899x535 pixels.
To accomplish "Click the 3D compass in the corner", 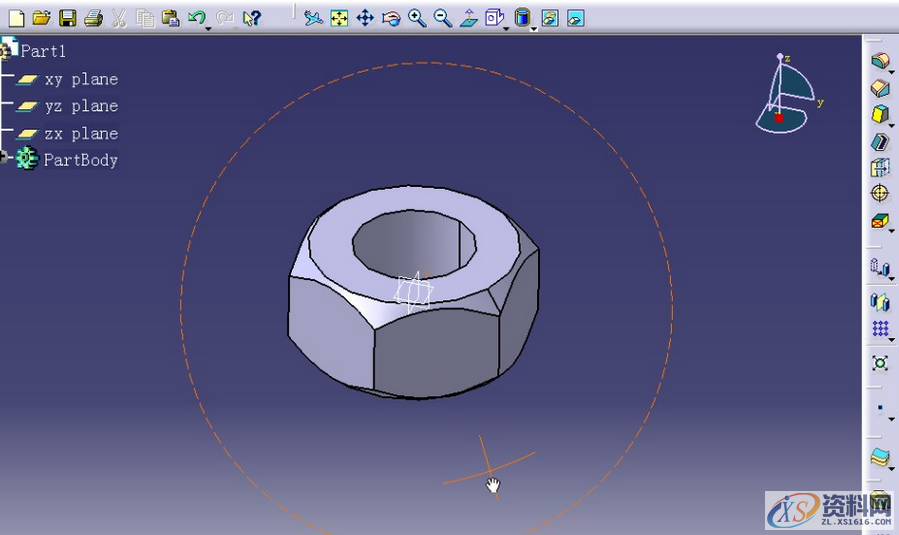I will (x=787, y=95).
